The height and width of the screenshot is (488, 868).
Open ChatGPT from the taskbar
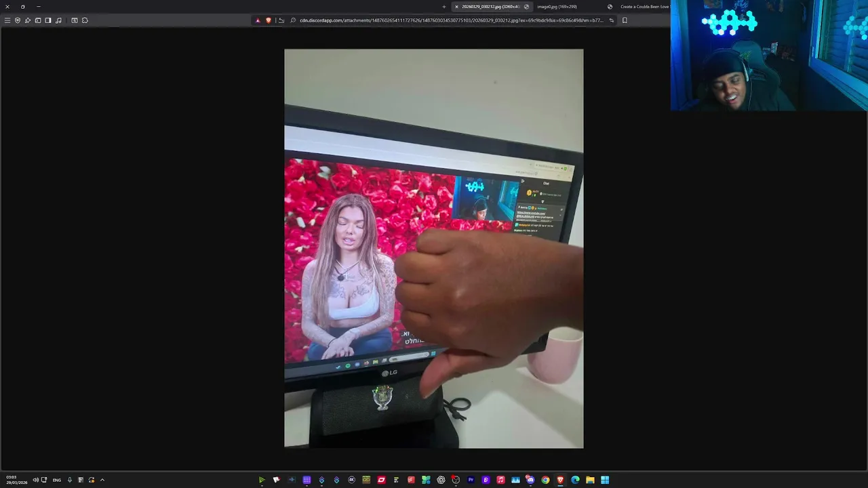point(441,480)
